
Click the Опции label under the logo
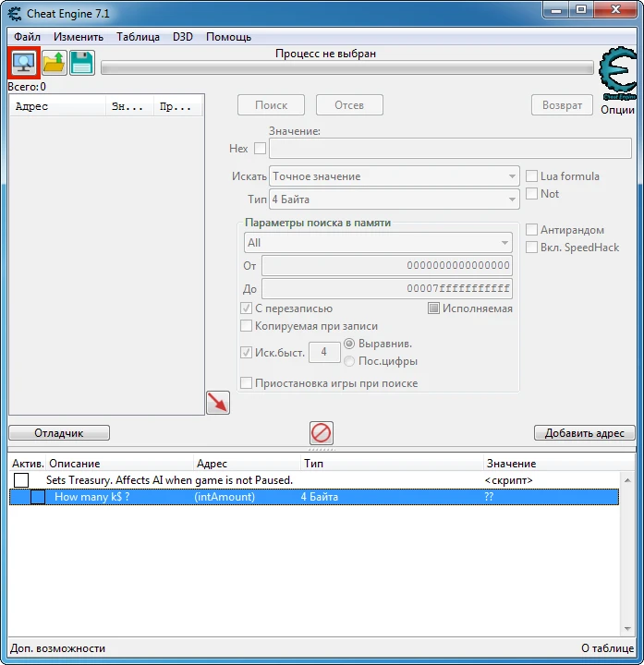coord(617,109)
